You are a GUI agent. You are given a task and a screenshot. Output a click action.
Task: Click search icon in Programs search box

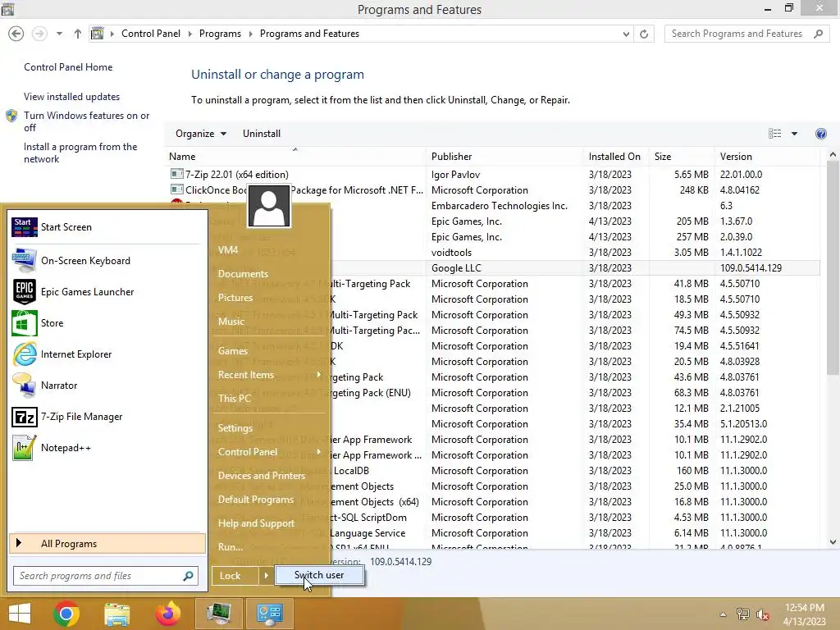pyautogui.click(x=818, y=34)
